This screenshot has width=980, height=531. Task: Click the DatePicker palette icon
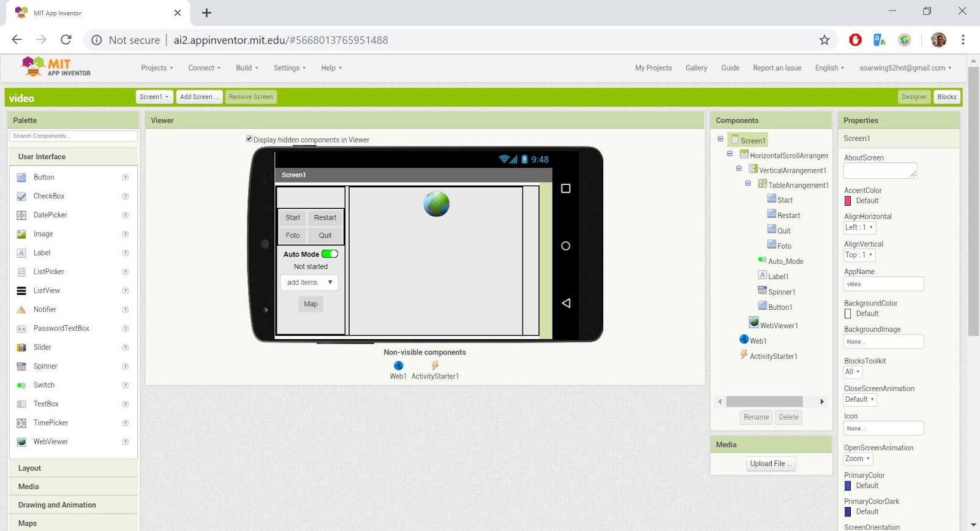(x=21, y=216)
